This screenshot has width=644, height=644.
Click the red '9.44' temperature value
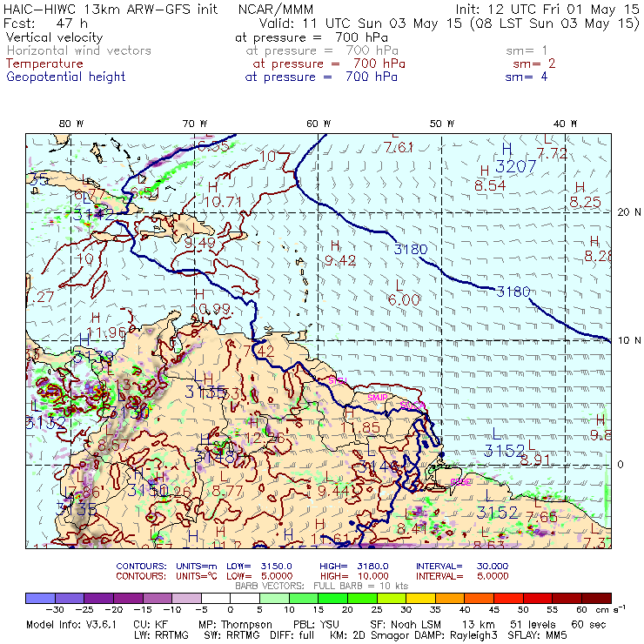333,491
